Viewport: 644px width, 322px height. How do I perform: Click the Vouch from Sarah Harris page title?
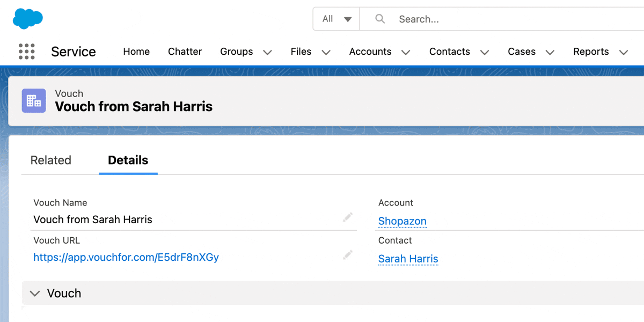(134, 106)
